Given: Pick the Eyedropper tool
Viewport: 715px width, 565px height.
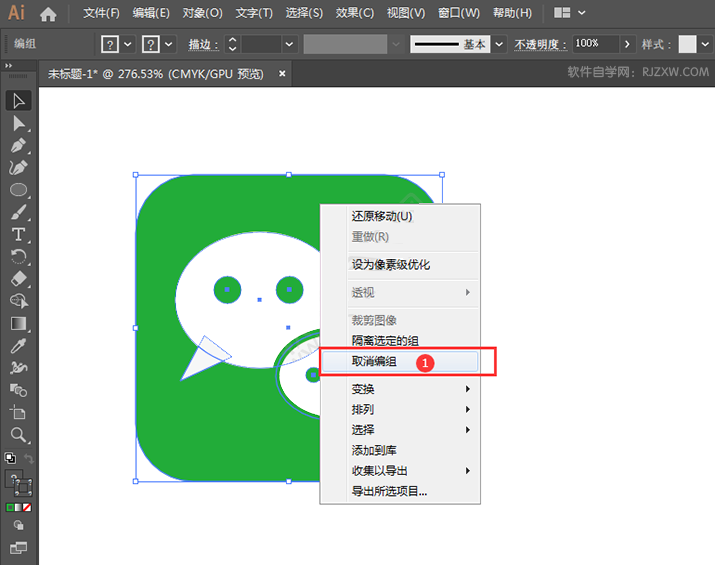Looking at the screenshot, I should (x=18, y=346).
